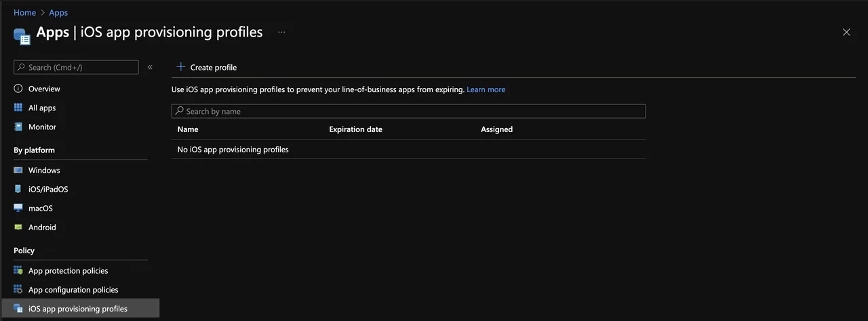This screenshot has width=868, height=321.
Task: Click the magnifier icon in Search by name
Action: click(x=179, y=111)
